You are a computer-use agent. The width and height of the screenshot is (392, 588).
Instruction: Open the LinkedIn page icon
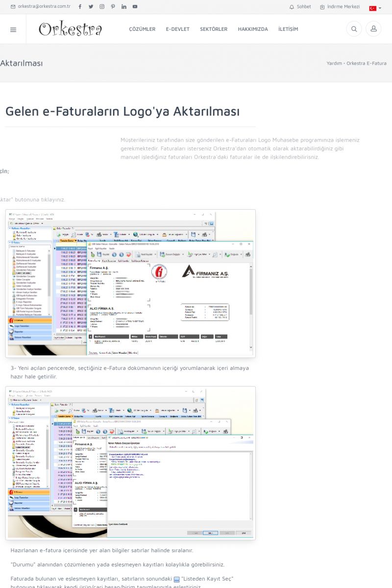[124, 7]
